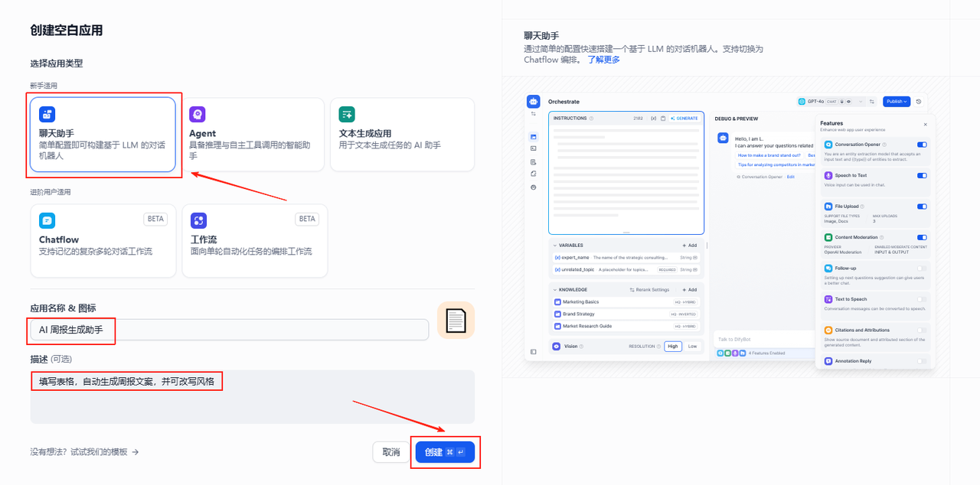Choose the 工作流 workflow icon
Screen dimensions: 980x485
(x=198, y=220)
